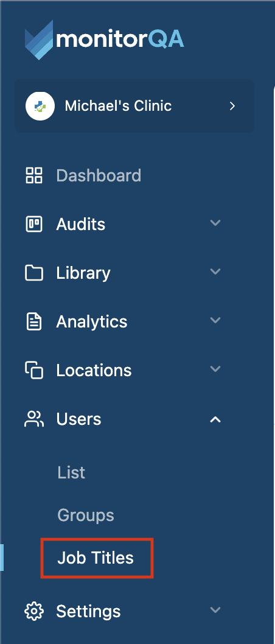Image resolution: width=275 pixels, height=644 pixels.
Task: Open Michael's Clinic switcher arrow
Action: 232,106
